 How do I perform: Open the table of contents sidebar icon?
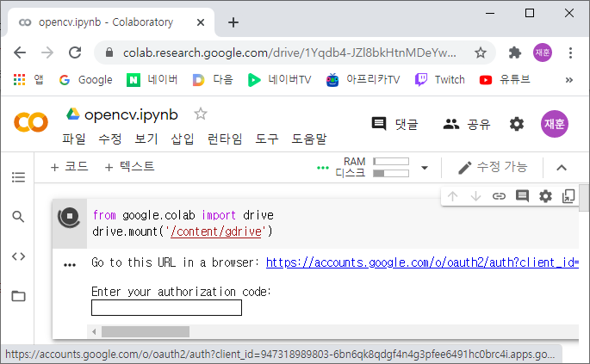coord(18,176)
